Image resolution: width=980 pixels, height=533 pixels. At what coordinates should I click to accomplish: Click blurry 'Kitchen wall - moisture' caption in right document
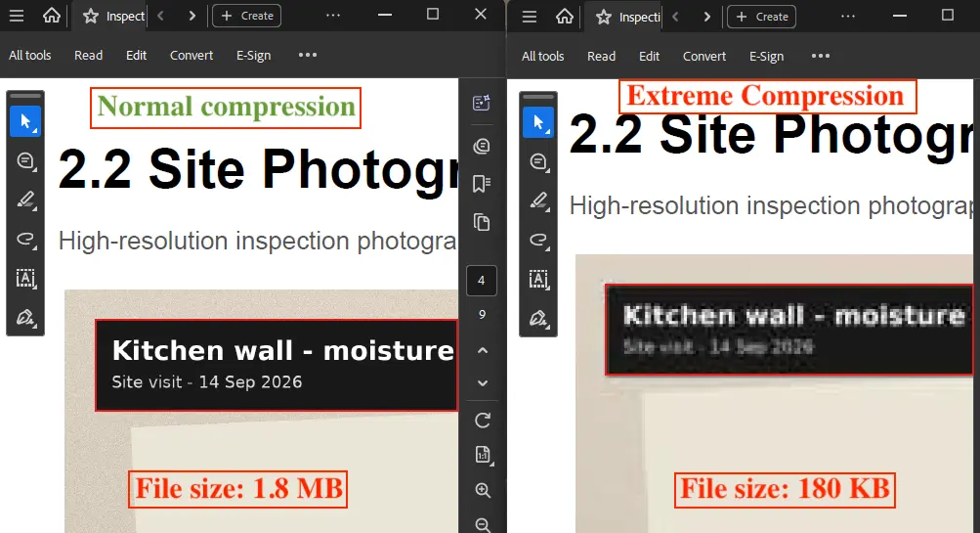tap(794, 315)
